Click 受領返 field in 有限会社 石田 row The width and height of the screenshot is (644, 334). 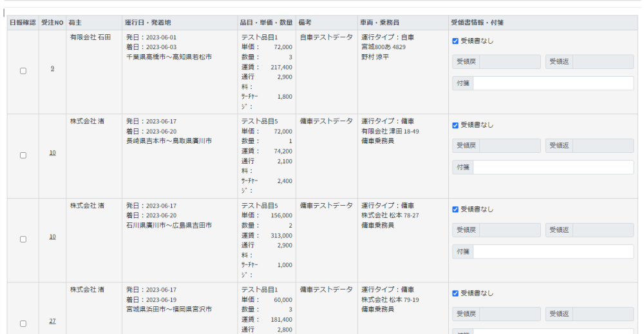[602, 62]
